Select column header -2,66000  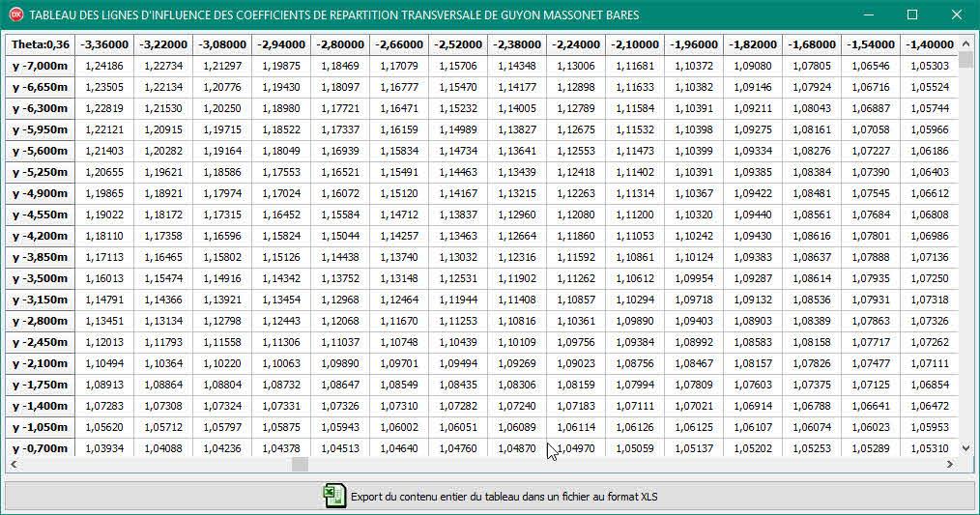point(399,44)
